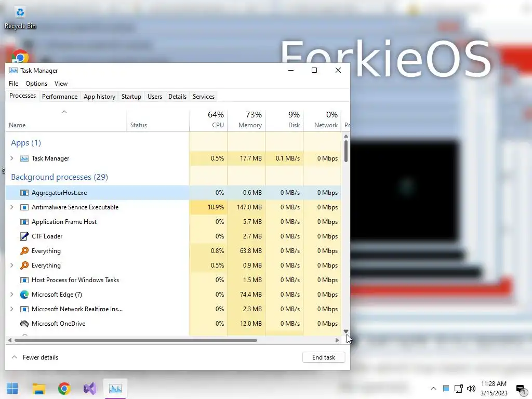Expand the Everything row using 0.9 MB
Screen dimensions: 532x399
point(12,265)
